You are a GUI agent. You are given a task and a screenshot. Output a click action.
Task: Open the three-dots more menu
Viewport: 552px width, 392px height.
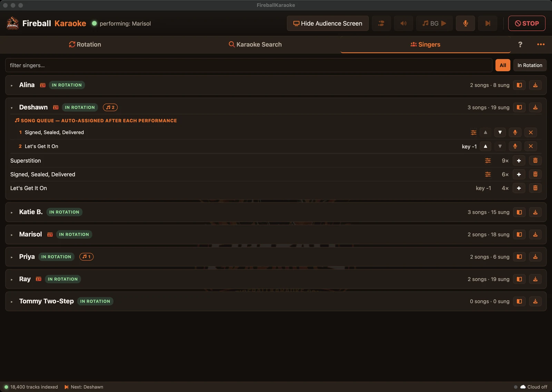pos(541,45)
